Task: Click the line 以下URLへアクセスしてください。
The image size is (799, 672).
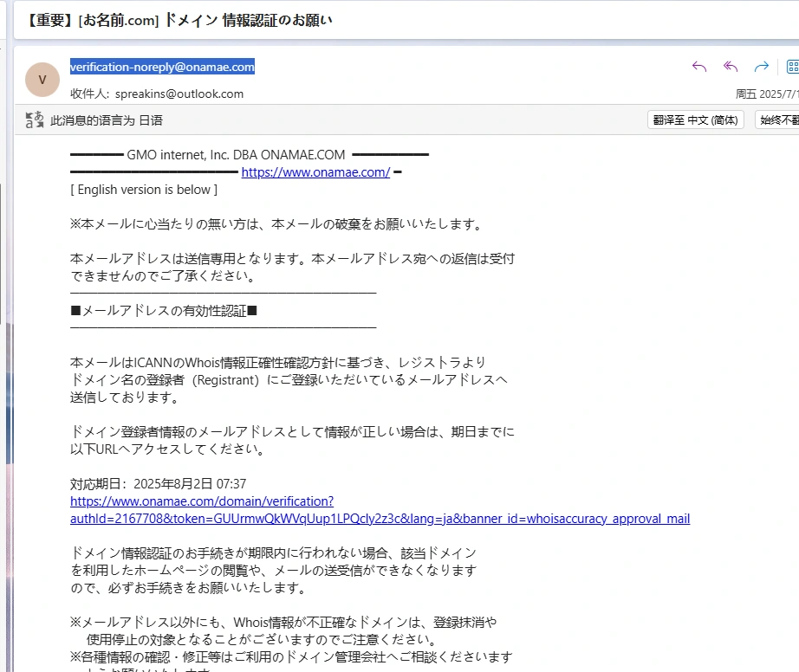Action: (167, 449)
